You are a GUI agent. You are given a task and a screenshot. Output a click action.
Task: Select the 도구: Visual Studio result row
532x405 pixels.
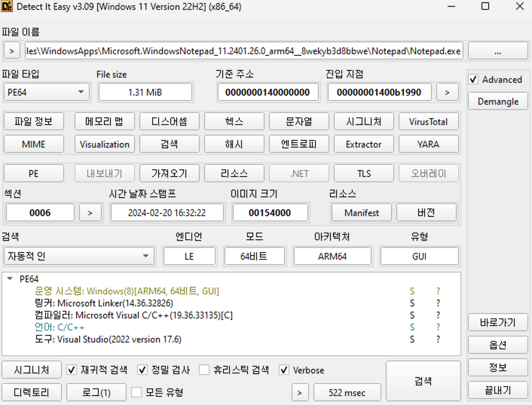tap(231, 339)
